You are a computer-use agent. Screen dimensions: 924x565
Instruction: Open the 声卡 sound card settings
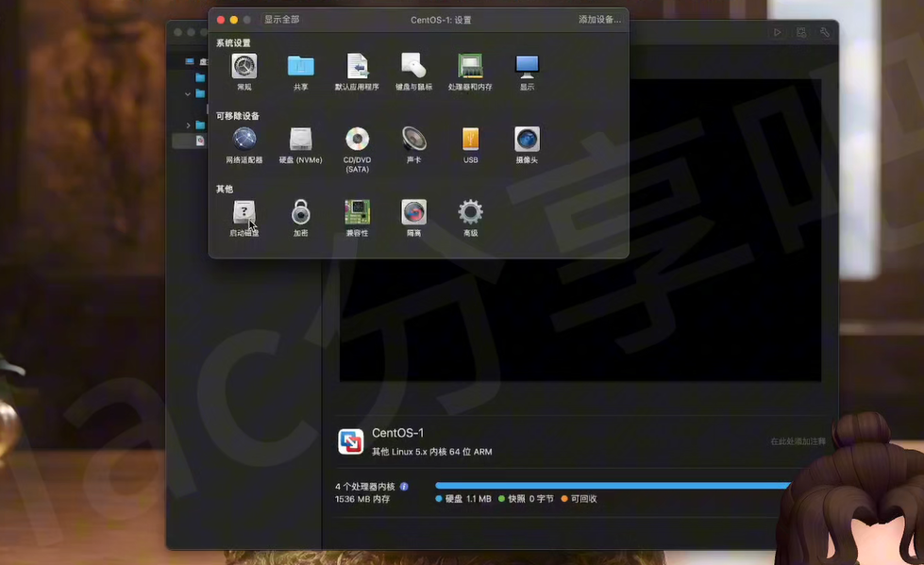(x=413, y=140)
